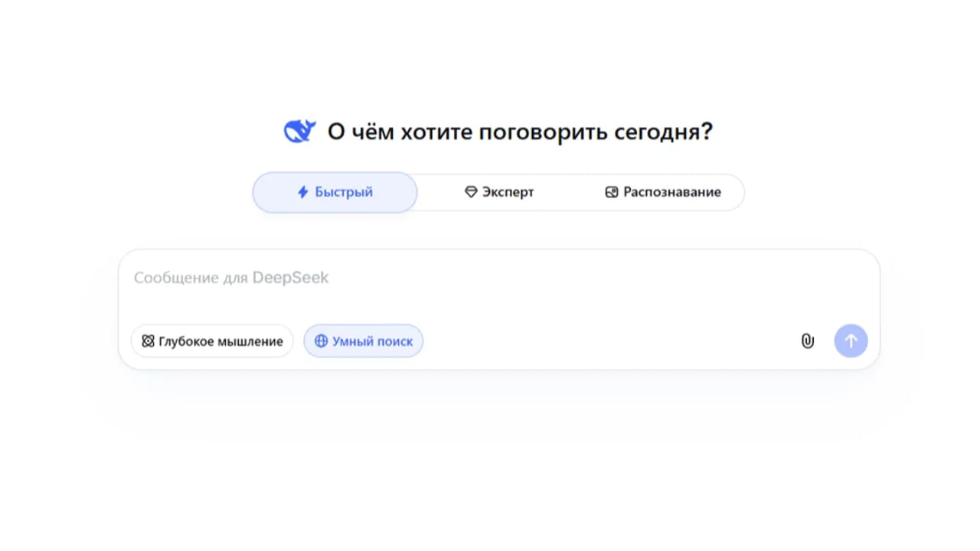980x551 pixels.
Task: Switch to the Эксперт tab
Action: coord(499,192)
